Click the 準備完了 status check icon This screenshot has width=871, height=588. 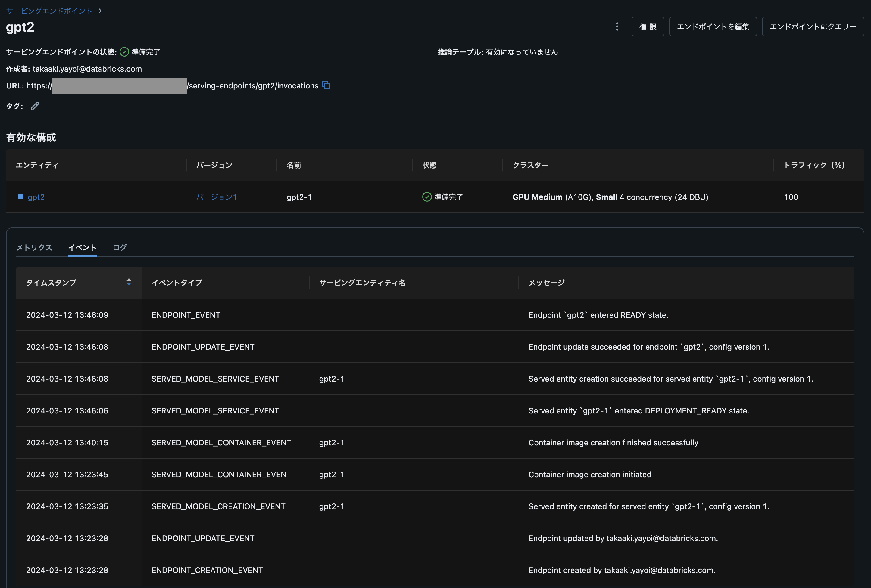pyautogui.click(x=124, y=52)
